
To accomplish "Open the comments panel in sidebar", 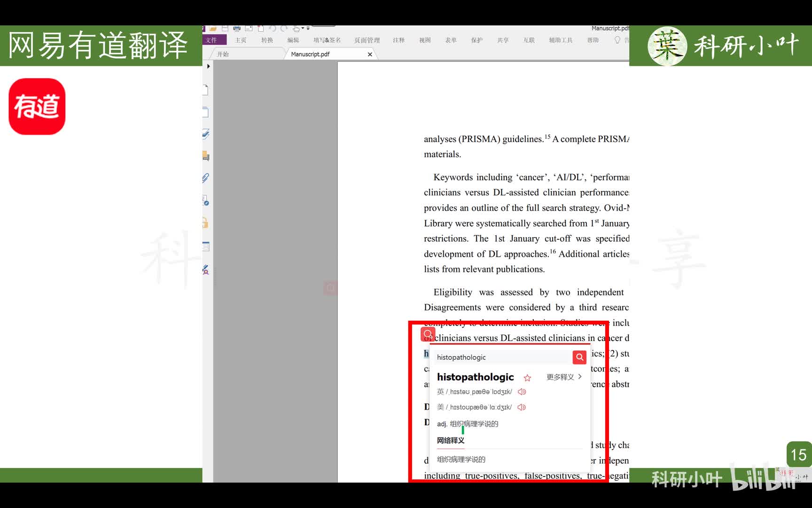I will pos(205,156).
